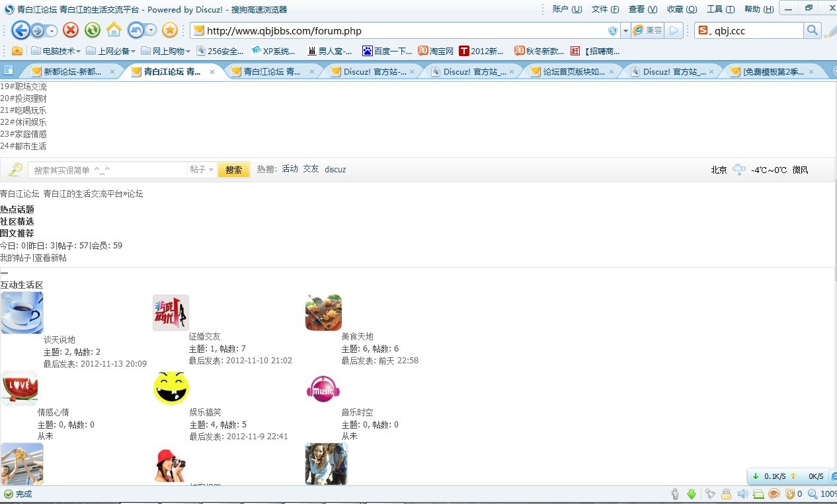Click the 娱乐搞笑 smiley face icon
837x504 pixels.
click(x=171, y=388)
